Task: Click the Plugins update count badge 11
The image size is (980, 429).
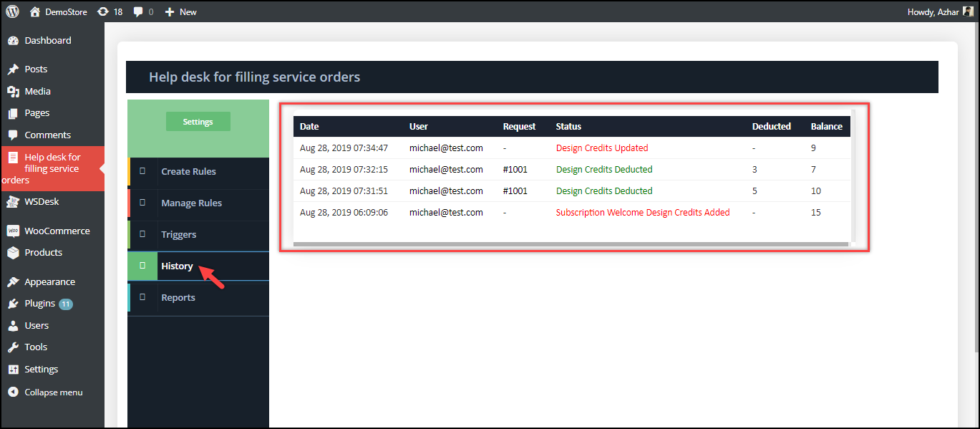Action: pyautogui.click(x=66, y=304)
